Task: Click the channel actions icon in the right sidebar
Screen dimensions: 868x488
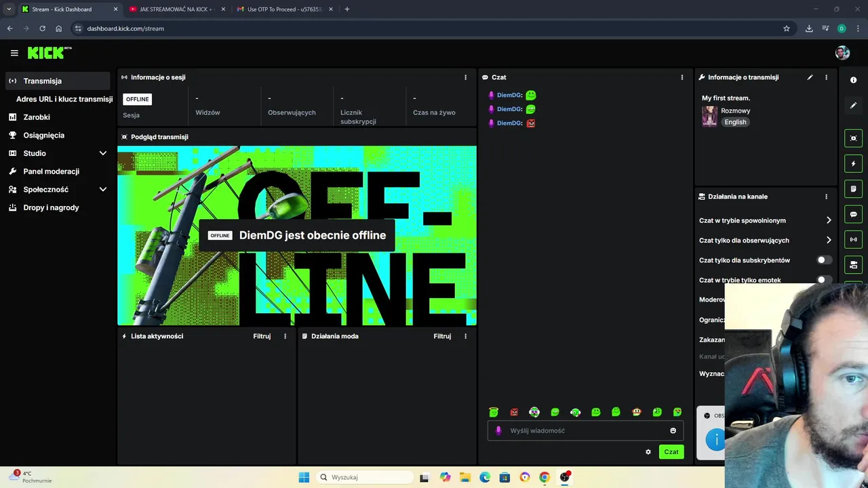Action: pos(853,264)
